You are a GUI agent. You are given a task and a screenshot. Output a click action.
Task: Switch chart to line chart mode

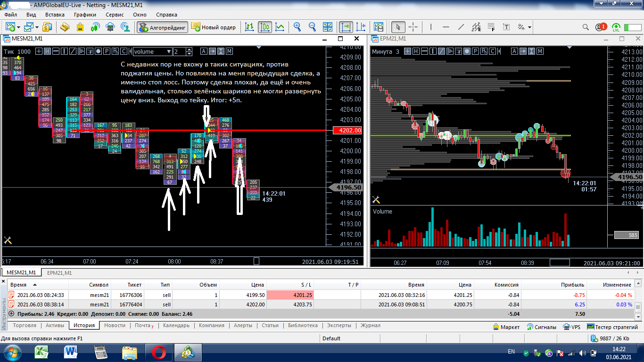tap(280, 27)
